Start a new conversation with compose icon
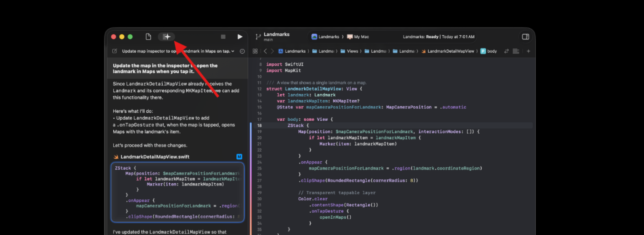The width and height of the screenshot is (644, 235). click(x=114, y=51)
